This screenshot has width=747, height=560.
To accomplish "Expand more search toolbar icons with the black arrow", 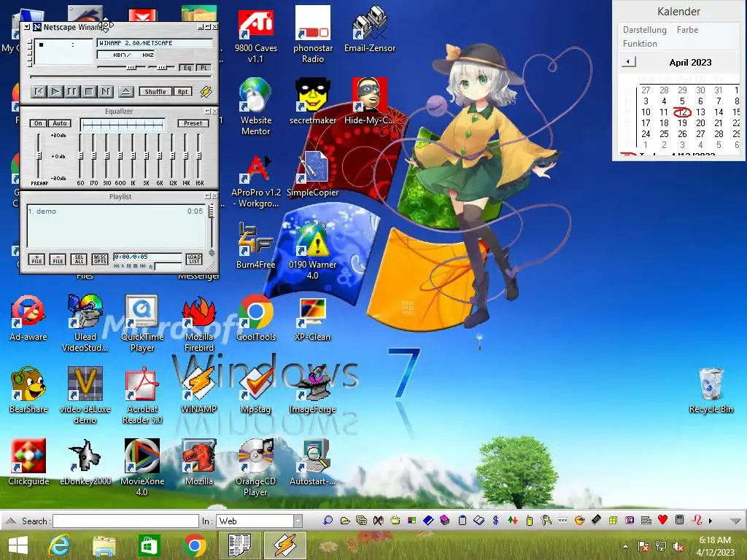I will 711,521.
